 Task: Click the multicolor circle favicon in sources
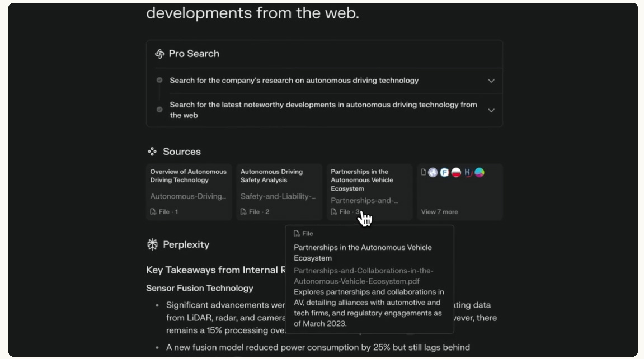pos(480,172)
